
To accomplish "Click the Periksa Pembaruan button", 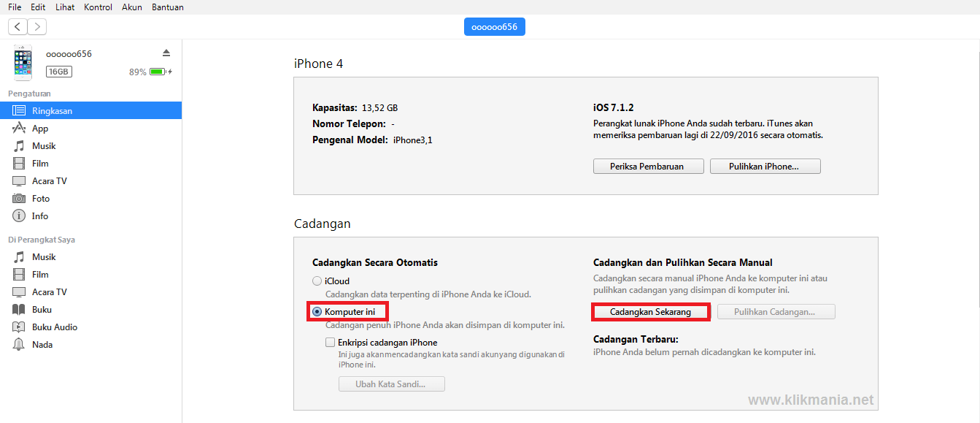I will pos(648,167).
